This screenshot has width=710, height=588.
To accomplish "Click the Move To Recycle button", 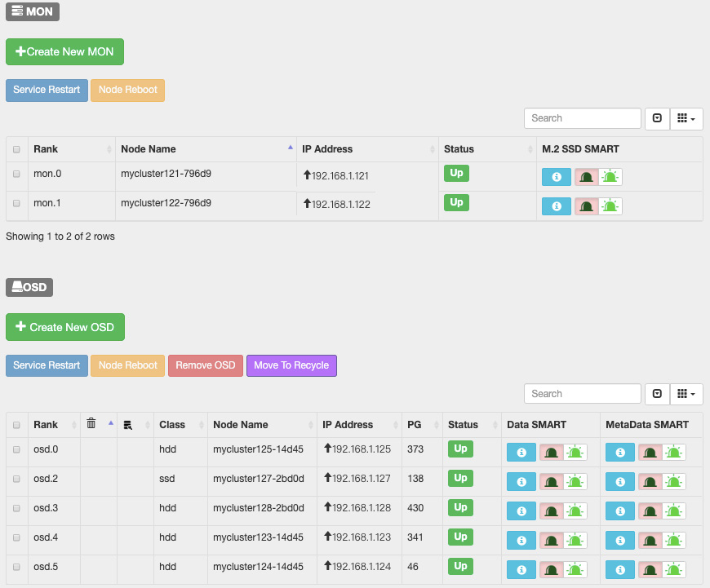I will point(291,365).
